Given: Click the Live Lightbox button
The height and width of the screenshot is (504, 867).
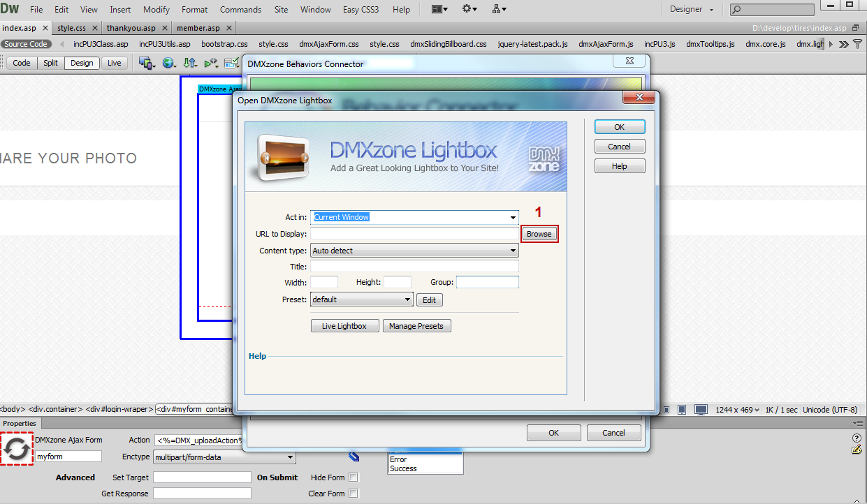Looking at the screenshot, I should click(344, 326).
